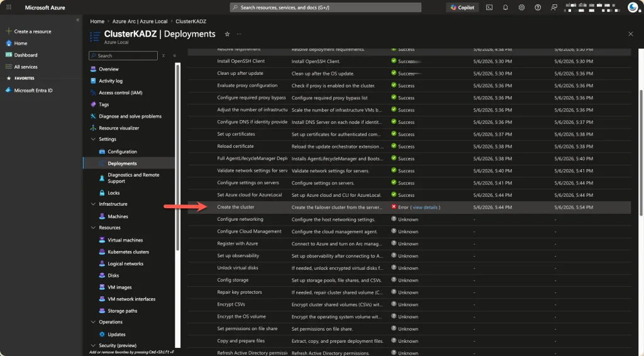The width and height of the screenshot is (644, 356).
Task: Focus the resource menu Search field
Action: (123, 55)
